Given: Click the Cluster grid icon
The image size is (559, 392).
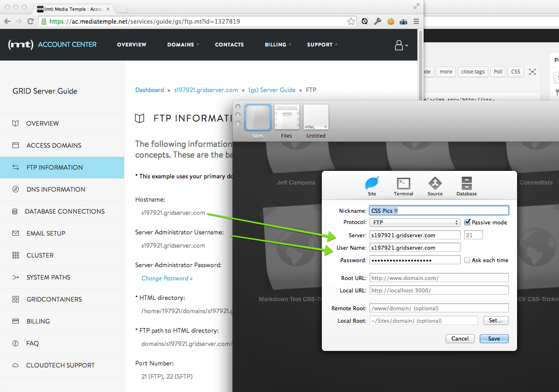Looking at the screenshot, I should [16, 255].
